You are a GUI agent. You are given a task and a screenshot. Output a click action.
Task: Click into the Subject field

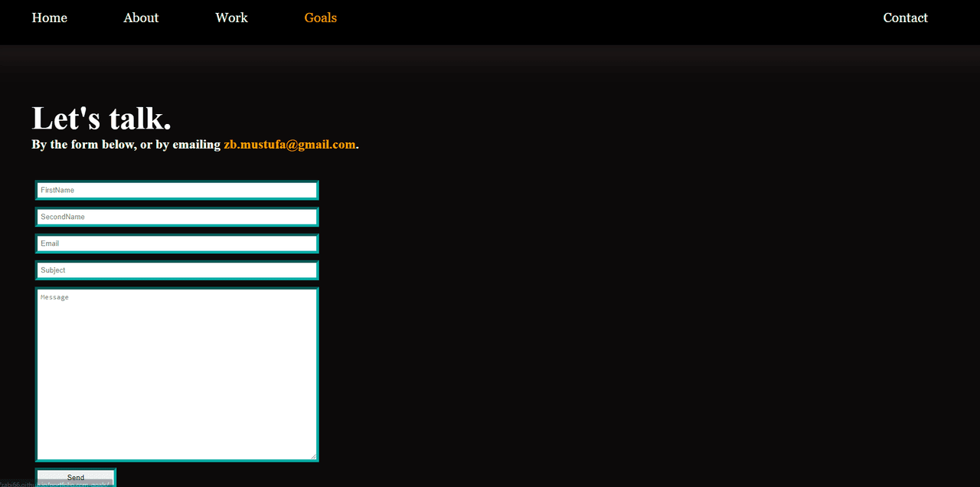click(x=177, y=270)
